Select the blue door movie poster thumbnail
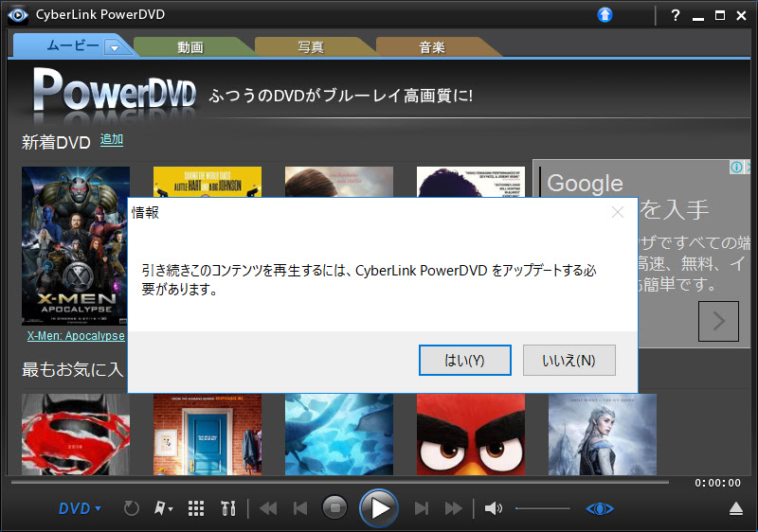 pyautogui.click(x=208, y=434)
